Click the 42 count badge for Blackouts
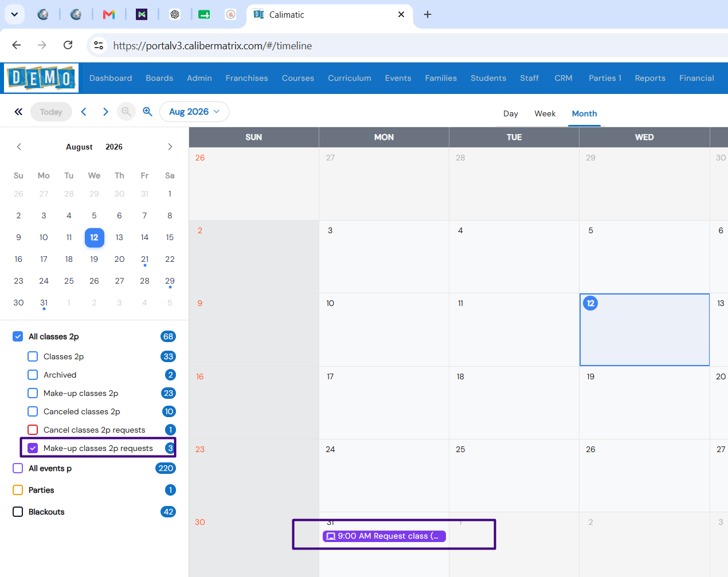Image resolution: width=728 pixels, height=577 pixels. [x=168, y=512]
